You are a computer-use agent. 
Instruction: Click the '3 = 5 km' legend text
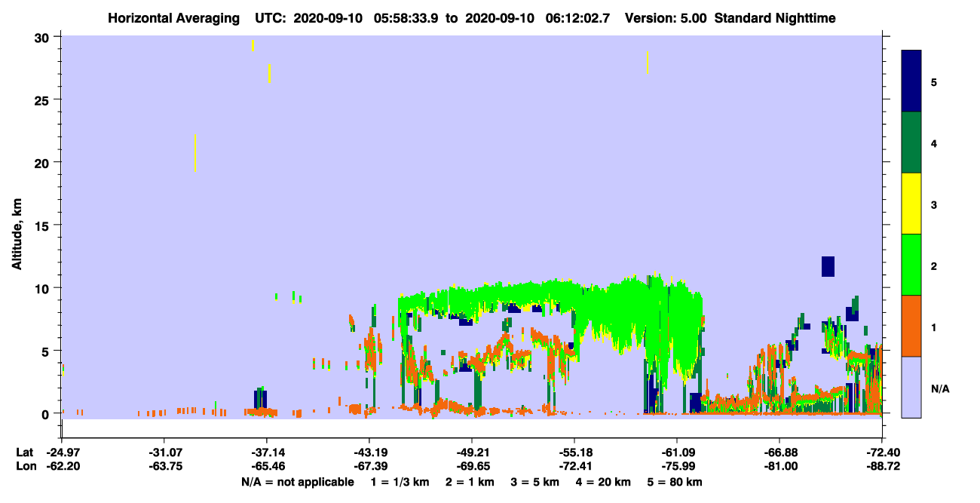click(x=535, y=481)
